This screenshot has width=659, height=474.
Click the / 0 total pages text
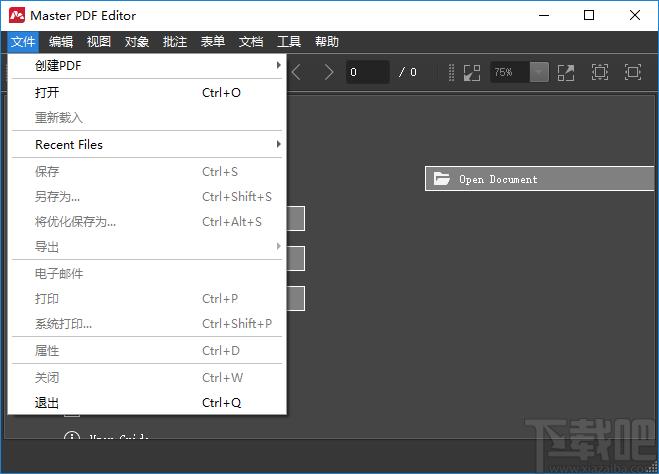tap(408, 72)
